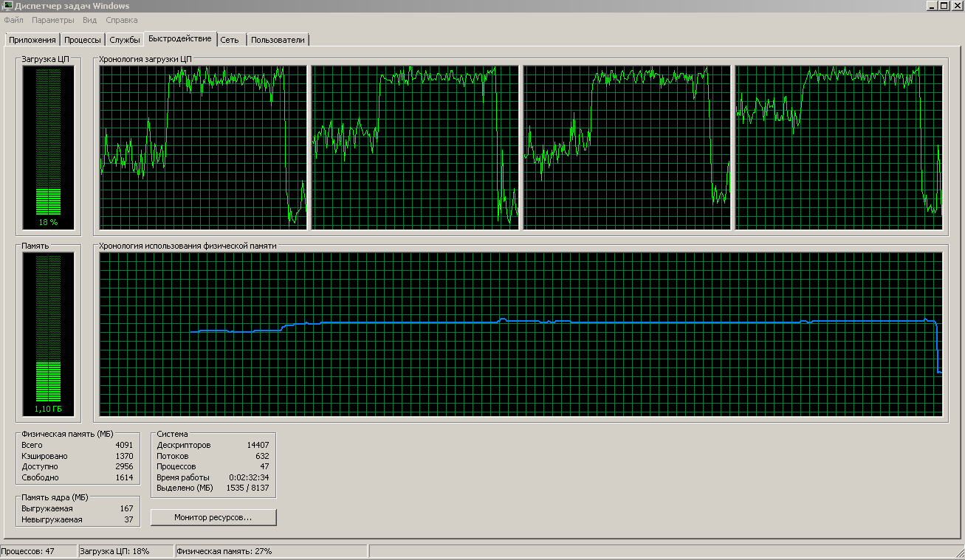Open the Параметры menu

(53, 20)
